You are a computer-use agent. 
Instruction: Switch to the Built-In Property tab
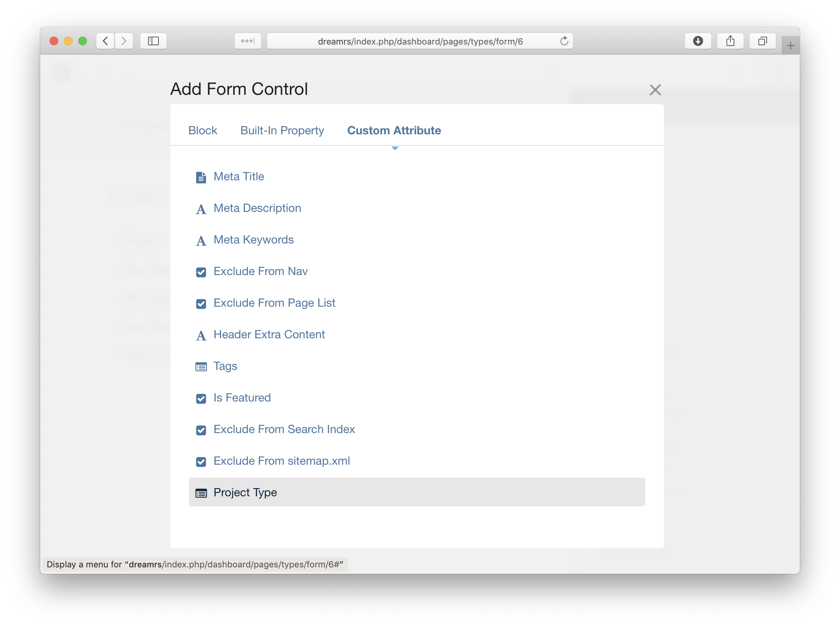click(282, 130)
